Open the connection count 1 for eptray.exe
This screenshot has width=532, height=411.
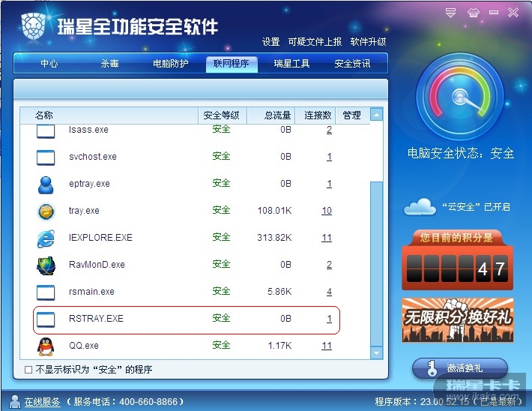pyautogui.click(x=329, y=184)
